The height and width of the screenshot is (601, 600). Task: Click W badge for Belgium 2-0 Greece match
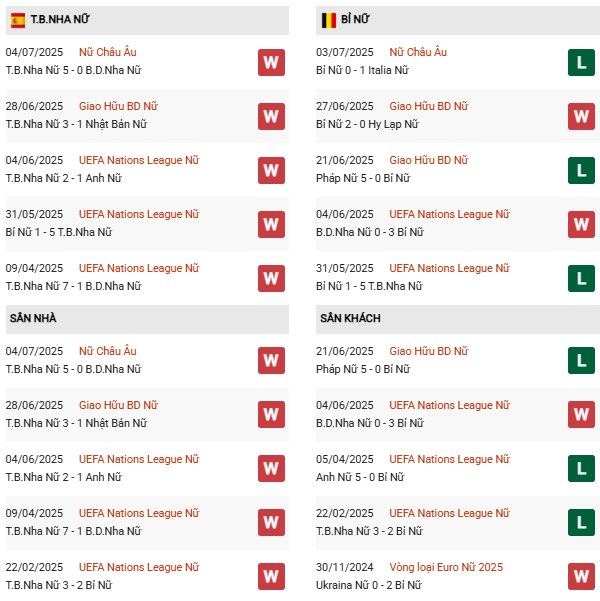coord(581,116)
